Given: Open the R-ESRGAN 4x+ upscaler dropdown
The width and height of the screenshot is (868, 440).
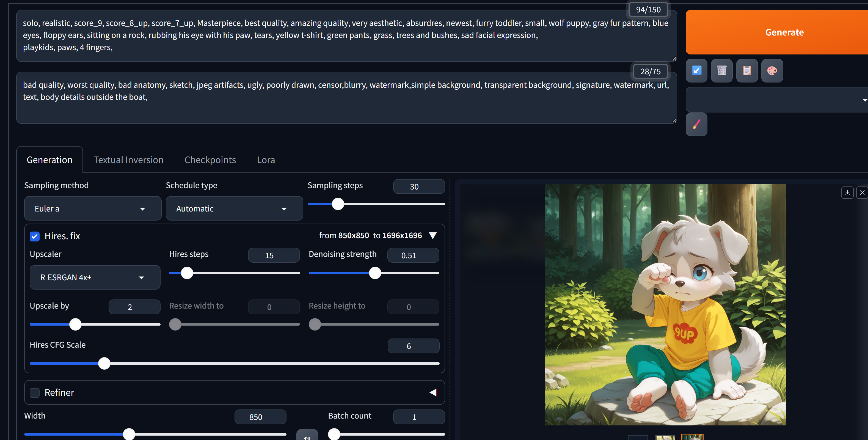Looking at the screenshot, I should pyautogui.click(x=95, y=277).
